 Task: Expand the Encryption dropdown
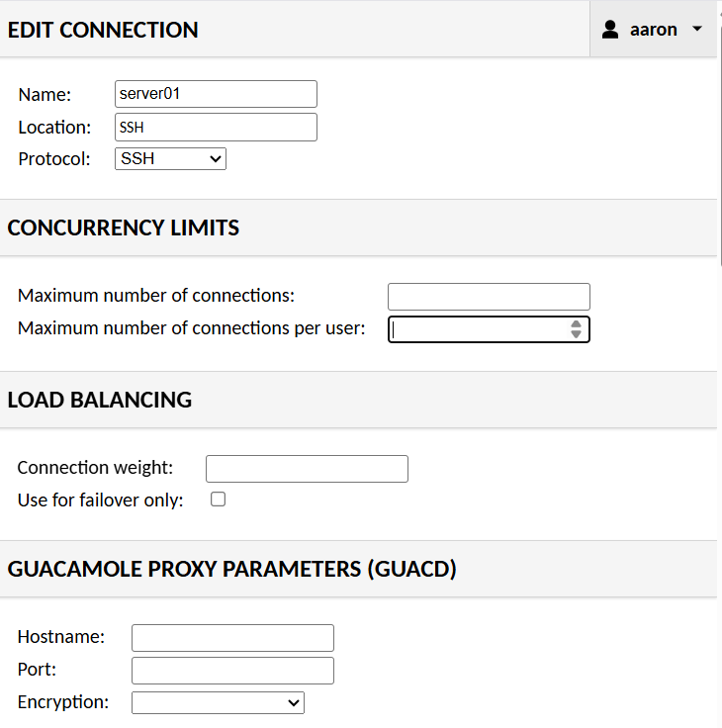[218, 702]
